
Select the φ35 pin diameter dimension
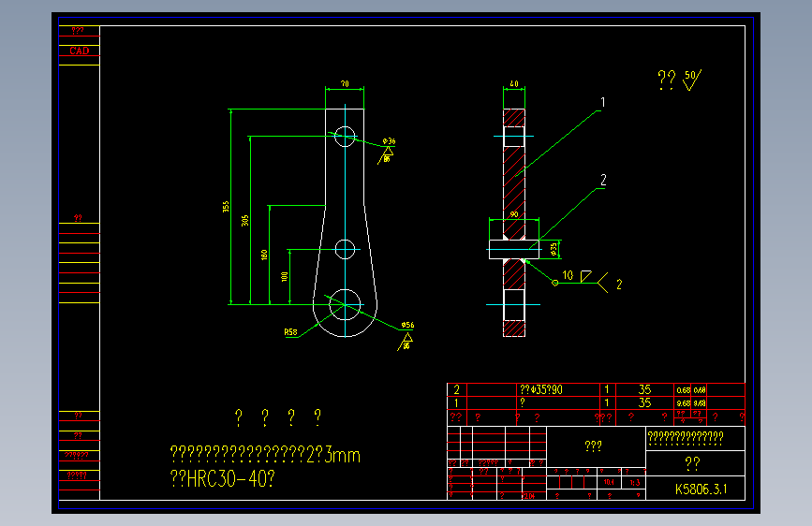[554, 250]
